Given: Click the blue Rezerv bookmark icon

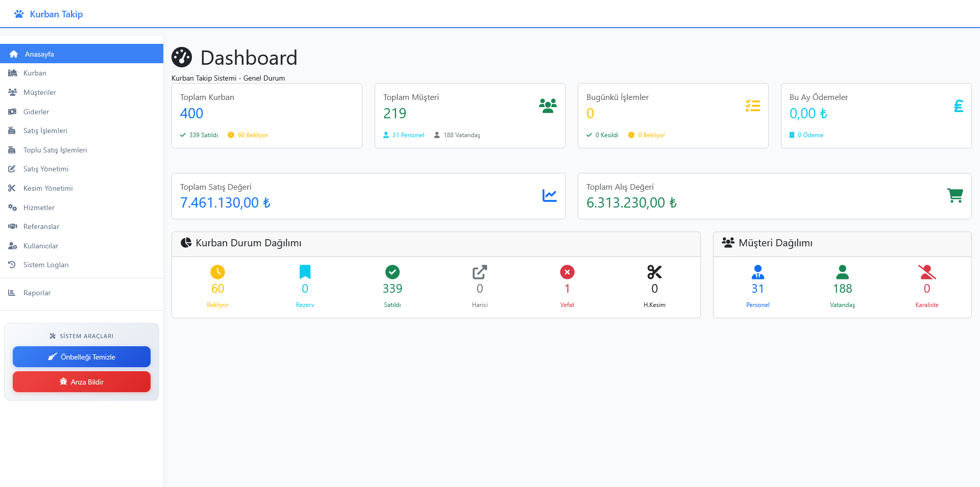Looking at the screenshot, I should click(x=305, y=272).
